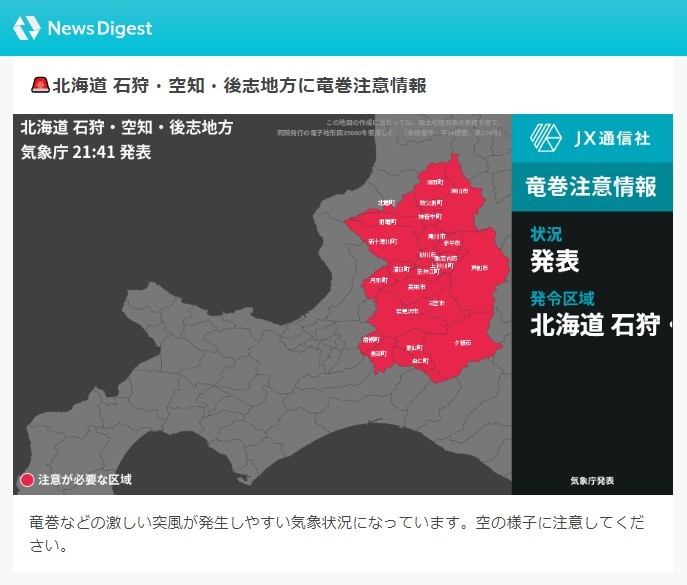Viewport: 687px width, 585px height.
Task: Click the 状況 label in the side panel
Action: [546, 234]
